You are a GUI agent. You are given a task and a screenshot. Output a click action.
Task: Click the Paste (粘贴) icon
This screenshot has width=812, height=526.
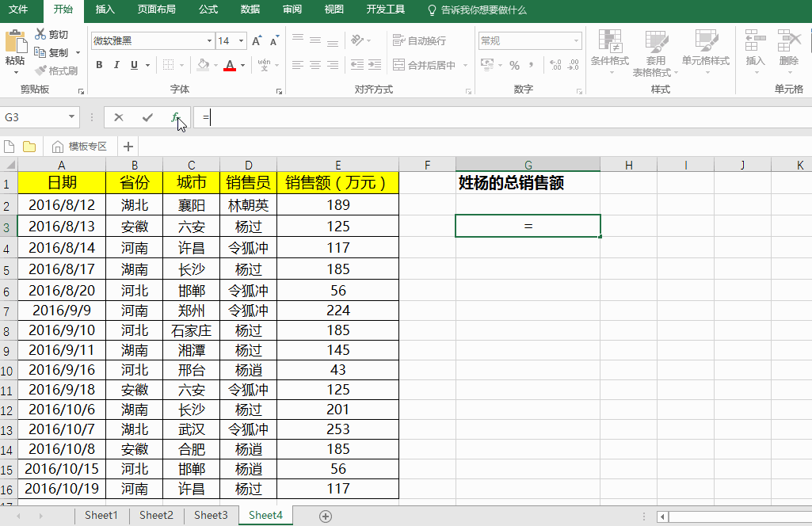[15, 42]
